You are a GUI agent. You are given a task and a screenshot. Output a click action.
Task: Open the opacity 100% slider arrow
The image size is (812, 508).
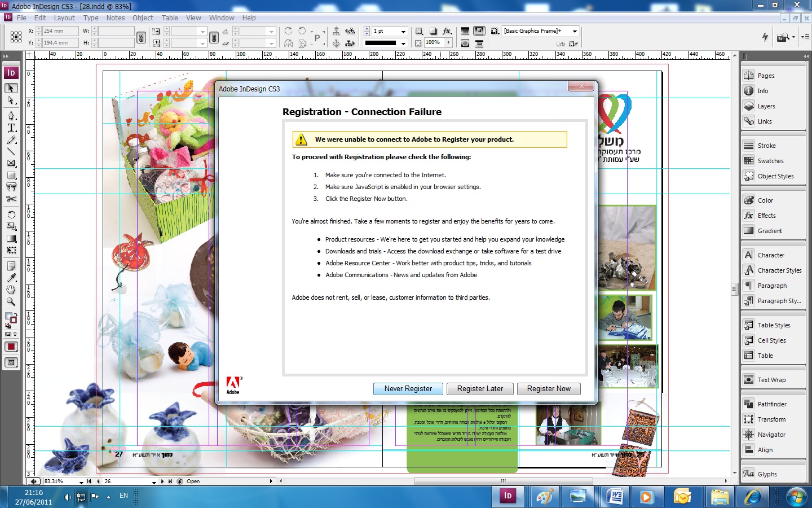pyautogui.click(x=449, y=43)
